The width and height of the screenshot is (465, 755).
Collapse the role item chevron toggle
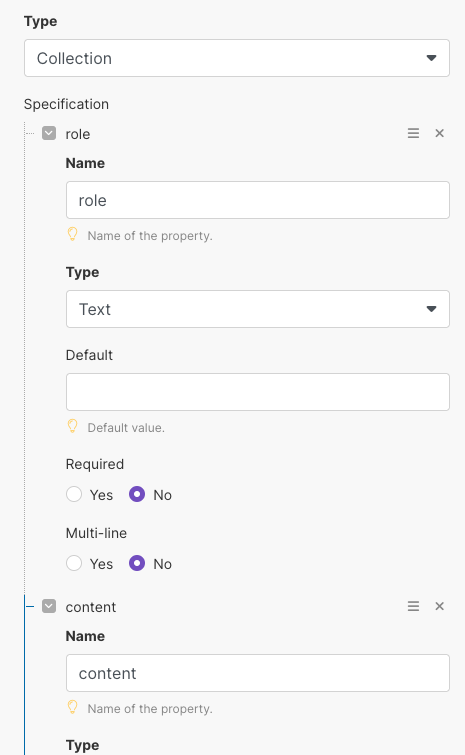[x=49, y=133]
